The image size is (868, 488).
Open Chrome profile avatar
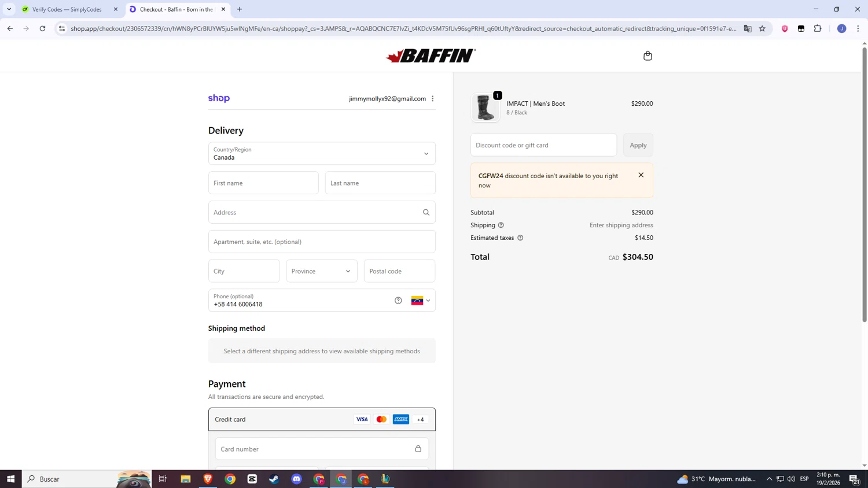tap(842, 28)
